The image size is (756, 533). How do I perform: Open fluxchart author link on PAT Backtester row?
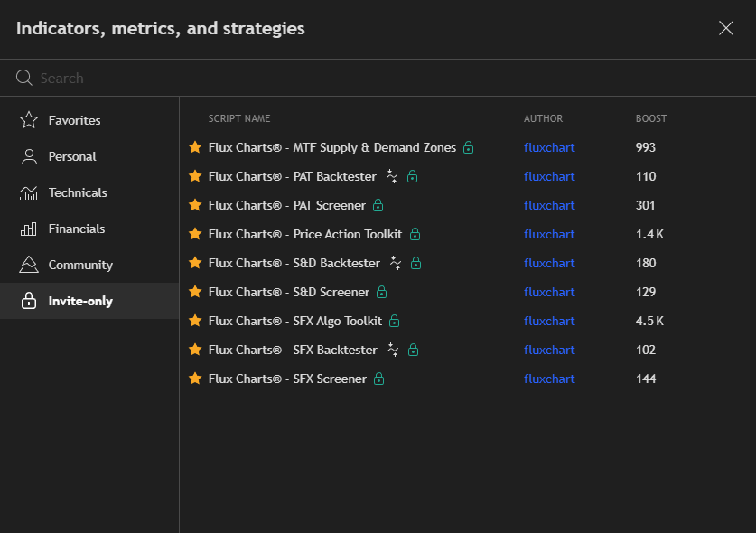549,176
